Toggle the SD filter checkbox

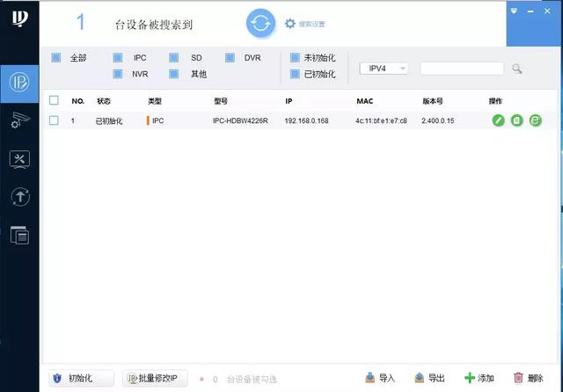(x=174, y=57)
